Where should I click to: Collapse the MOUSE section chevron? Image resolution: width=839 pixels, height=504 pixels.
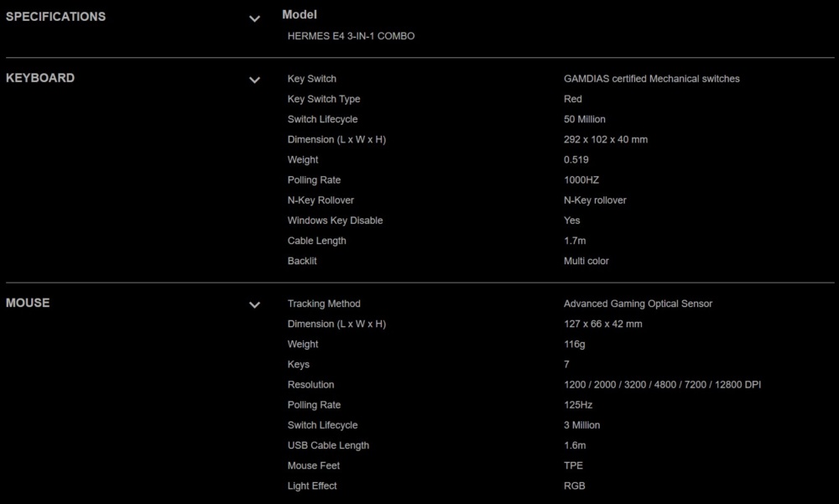(255, 305)
